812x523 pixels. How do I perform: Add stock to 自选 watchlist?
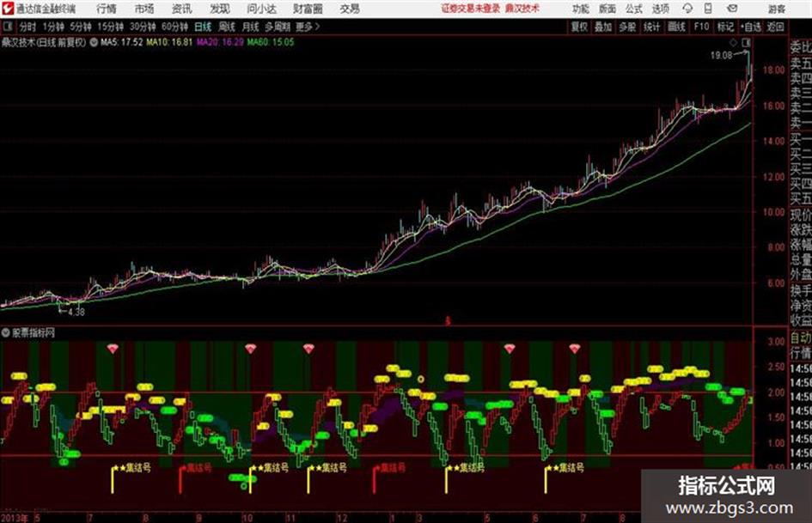751,27
